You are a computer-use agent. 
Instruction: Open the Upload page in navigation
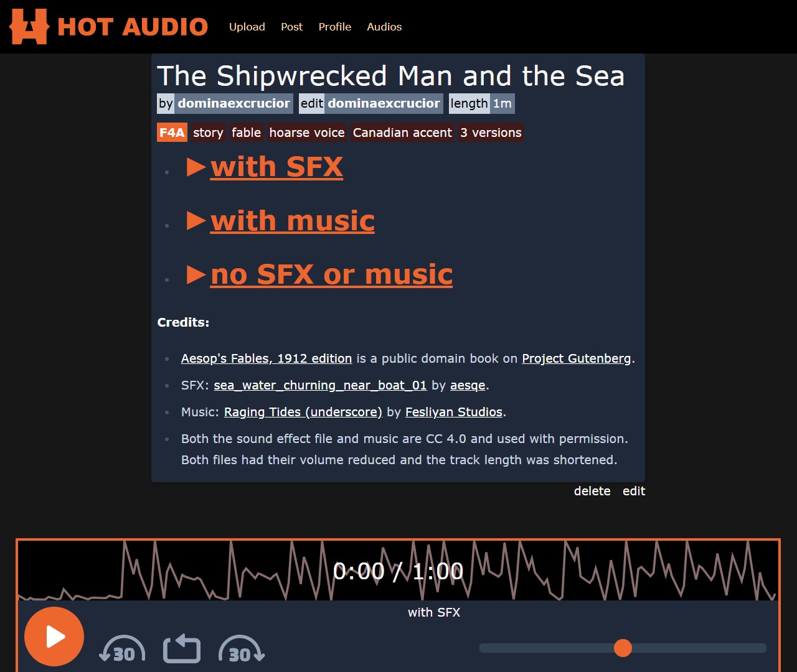point(247,27)
